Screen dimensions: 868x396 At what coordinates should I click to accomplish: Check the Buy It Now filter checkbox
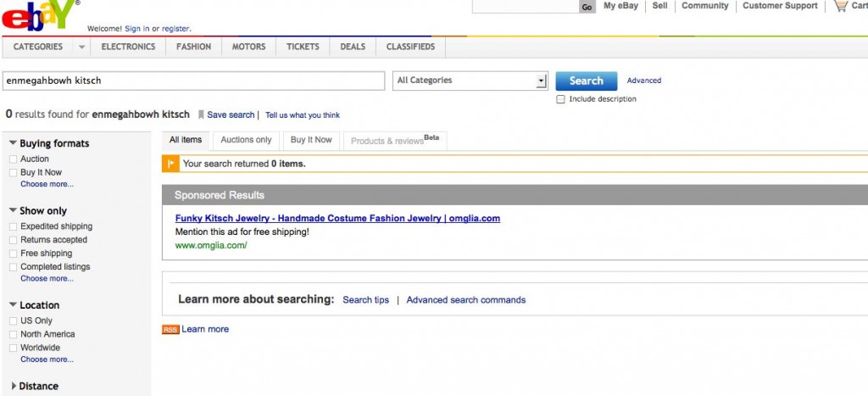14,173
